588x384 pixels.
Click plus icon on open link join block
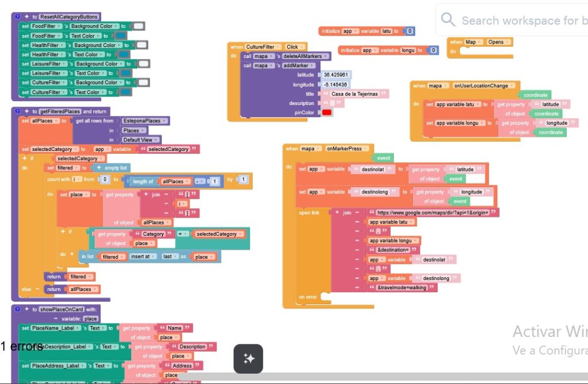[x=336, y=212]
